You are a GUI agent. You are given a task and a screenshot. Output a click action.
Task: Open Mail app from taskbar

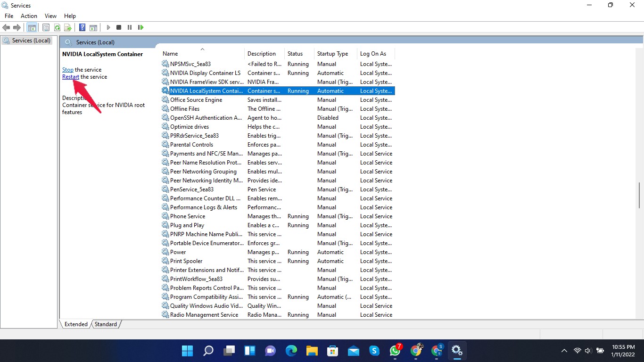click(354, 351)
